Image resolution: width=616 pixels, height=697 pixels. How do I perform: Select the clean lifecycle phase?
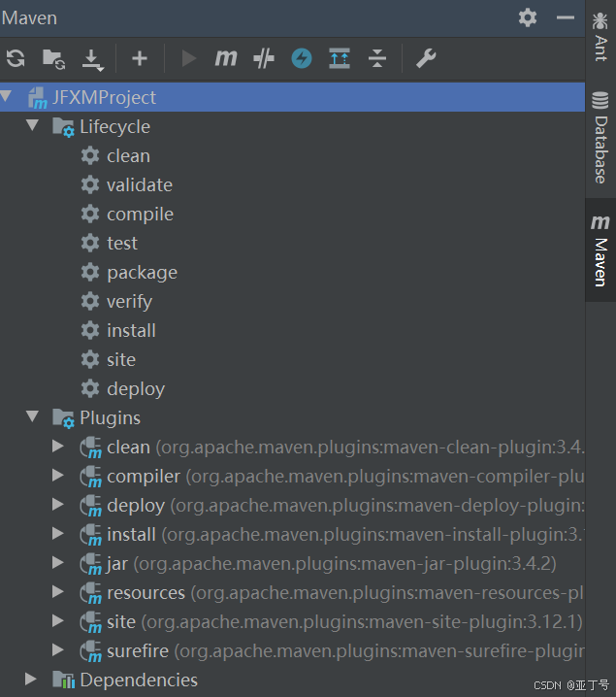128,156
